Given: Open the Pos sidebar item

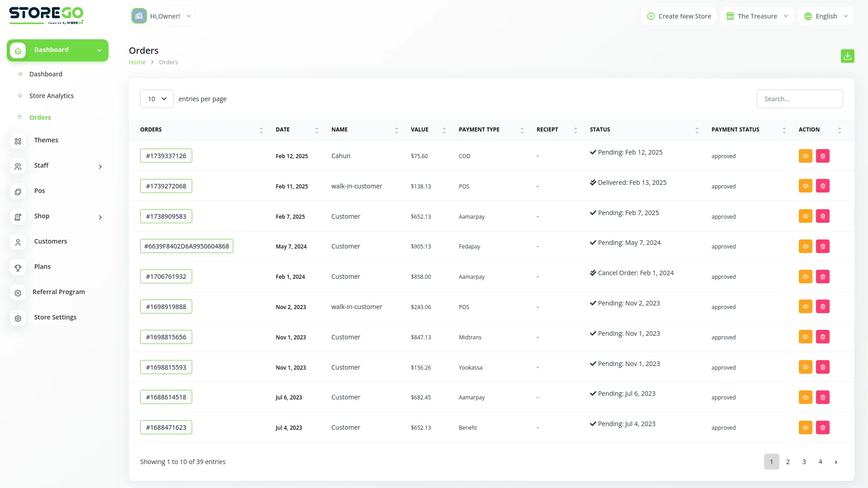Looking at the screenshot, I should pos(39,191).
